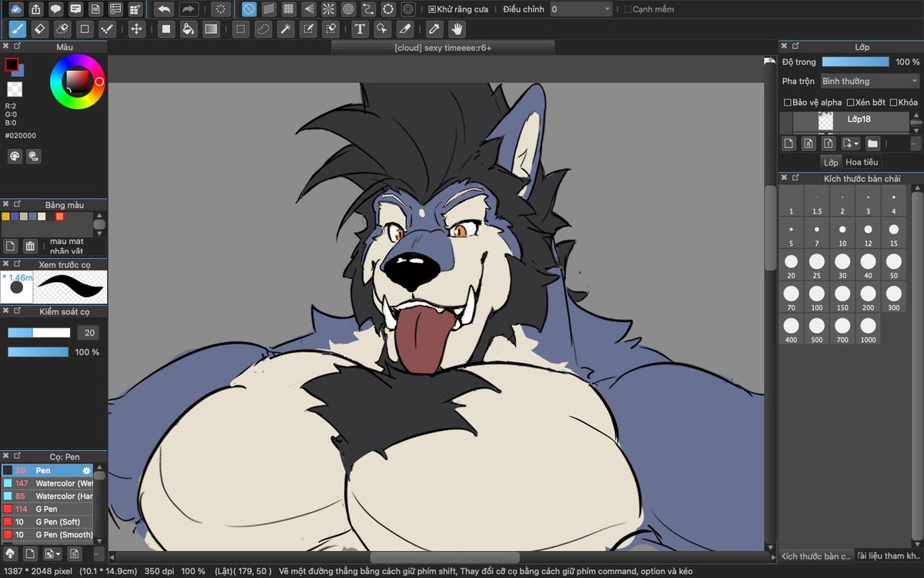Pick the Lasso selection tool
The width and height of the screenshot is (924, 578).
[263, 29]
